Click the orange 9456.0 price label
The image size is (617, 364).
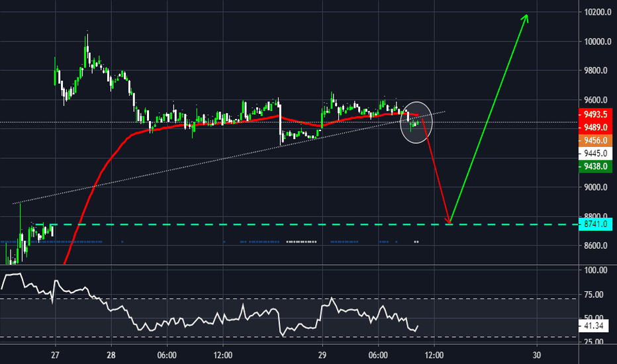595,140
